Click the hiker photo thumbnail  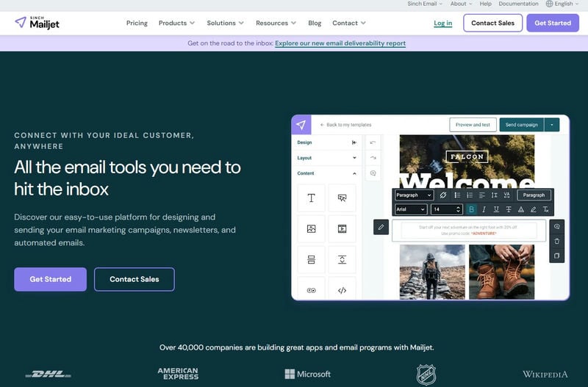tap(432, 272)
